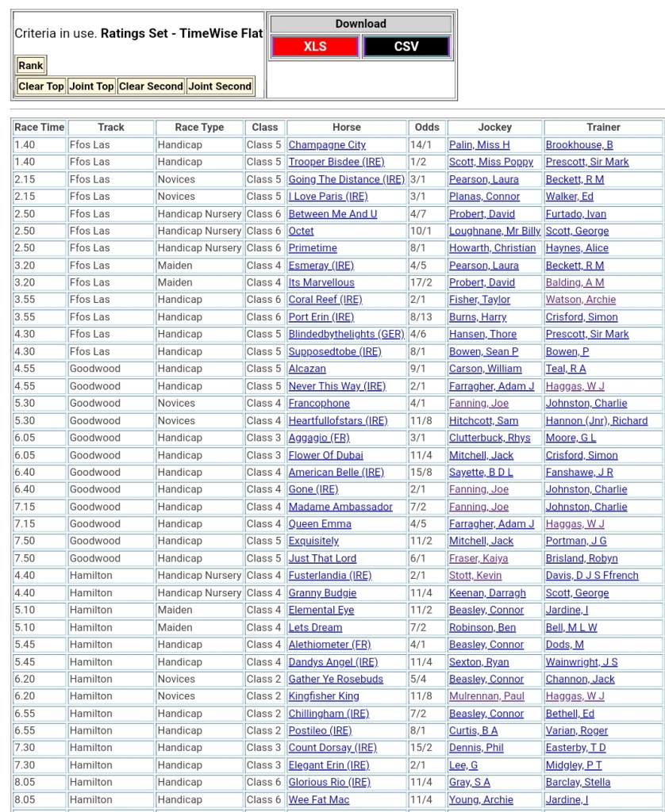Open horse Champagne City page

[x=327, y=145]
